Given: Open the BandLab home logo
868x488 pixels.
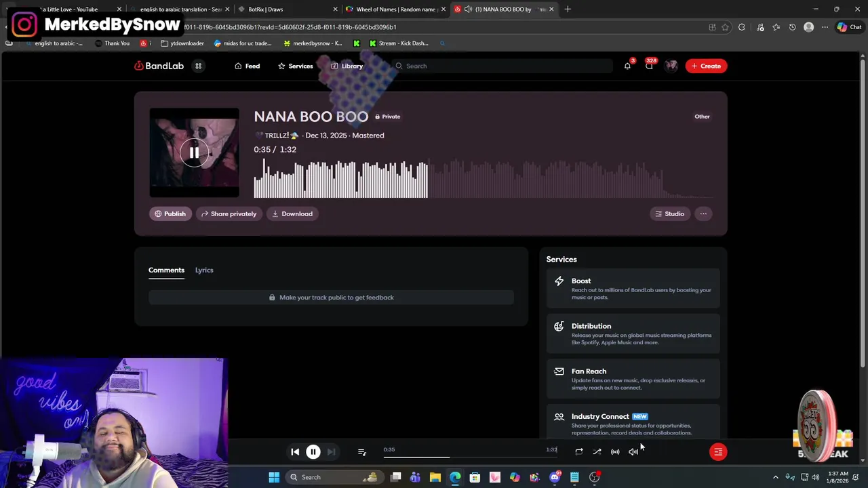Looking at the screenshot, I should click(159, 66).
